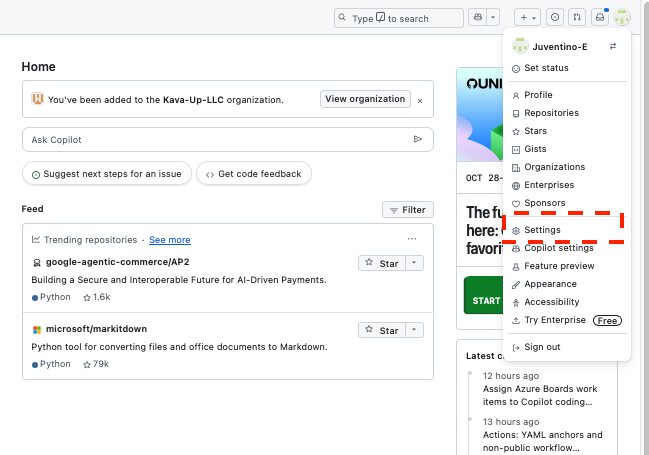The image size is (649, 455).
Task: Star the microsoft/markitdown repository
Action: pos(382,330)
